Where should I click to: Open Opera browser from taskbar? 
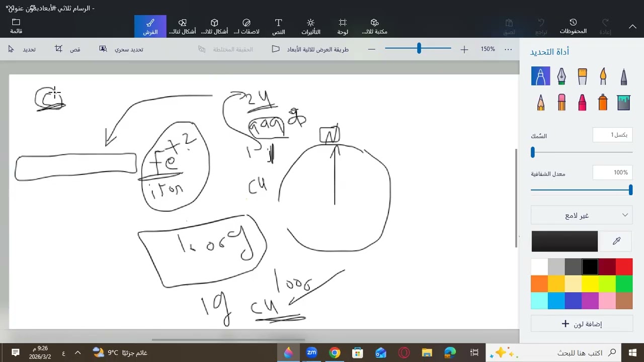pos(404,352)
